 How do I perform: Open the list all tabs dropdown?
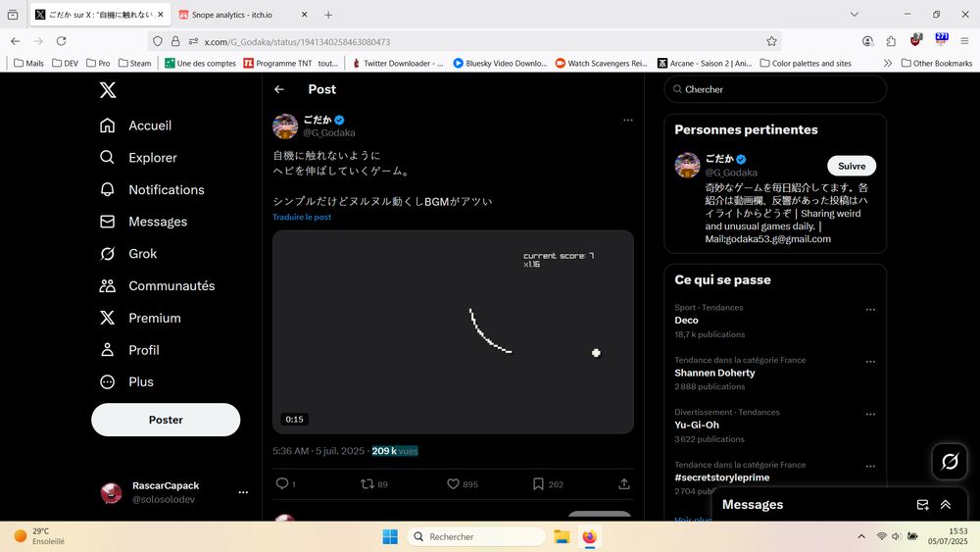(854, 15)
